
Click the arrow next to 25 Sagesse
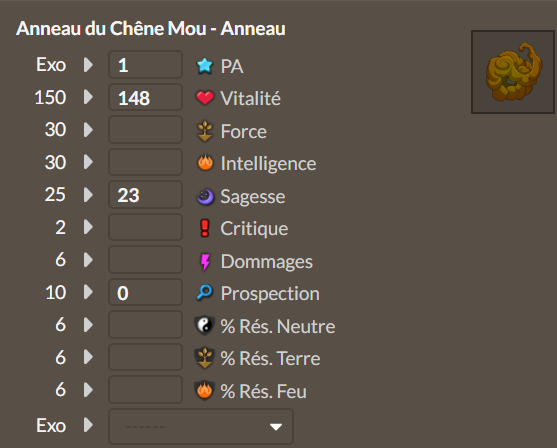[88, 195]
